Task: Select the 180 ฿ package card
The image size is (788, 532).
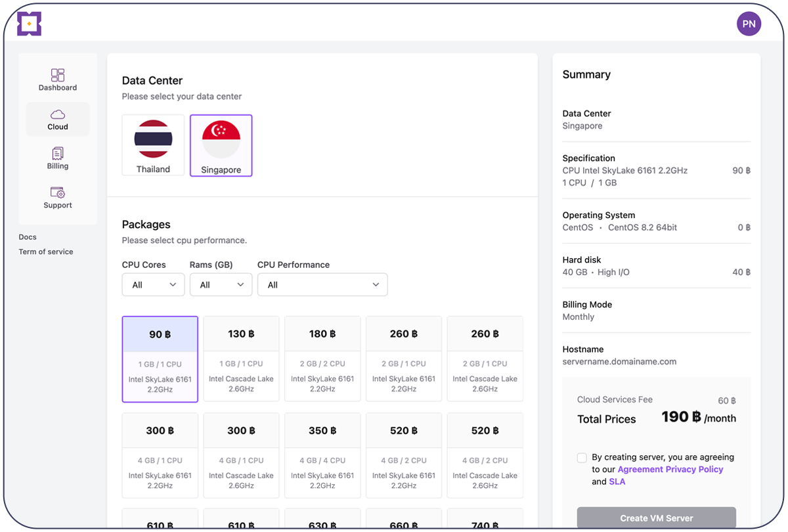Action: point(322,359)
